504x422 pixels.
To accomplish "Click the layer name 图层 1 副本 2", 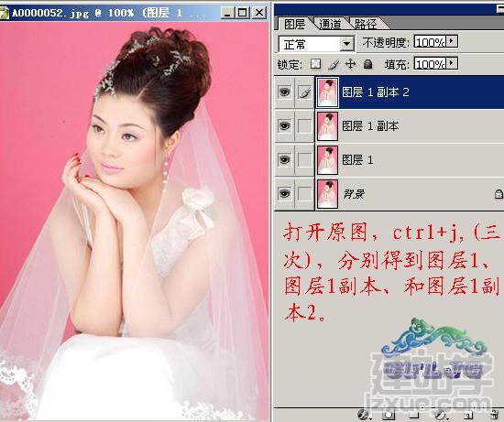I will pos(376,92).
